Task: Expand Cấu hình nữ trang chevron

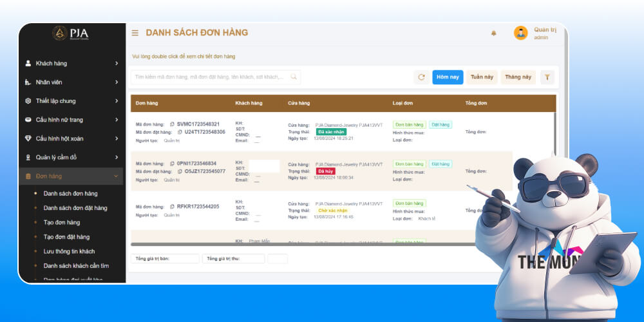Action: click(117, 120)
